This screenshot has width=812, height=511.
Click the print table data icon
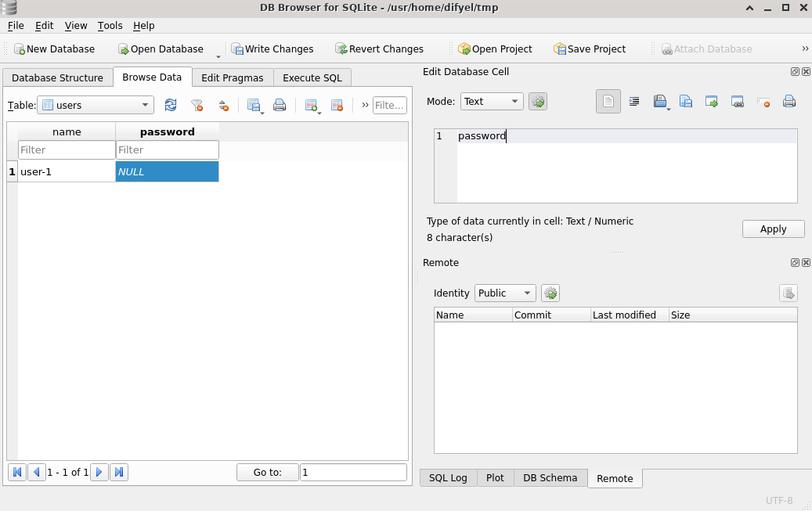coord(280,105)
